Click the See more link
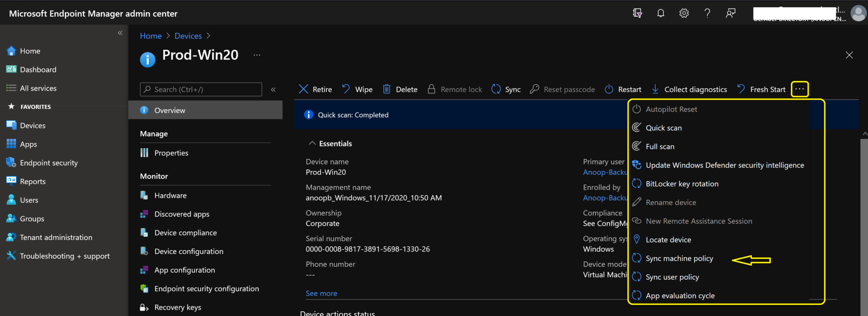Image resolution: width=868 pixels, height=316 pixels. coord(322,294)
